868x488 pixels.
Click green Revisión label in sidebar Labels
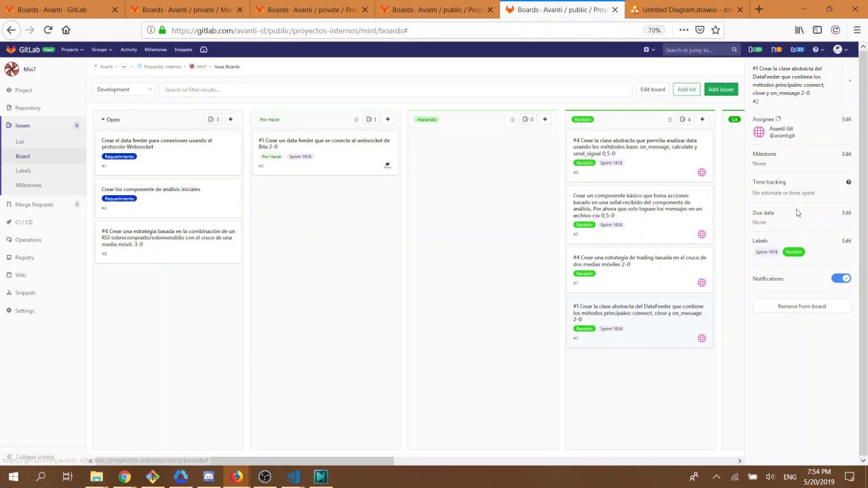click(793, 252)
